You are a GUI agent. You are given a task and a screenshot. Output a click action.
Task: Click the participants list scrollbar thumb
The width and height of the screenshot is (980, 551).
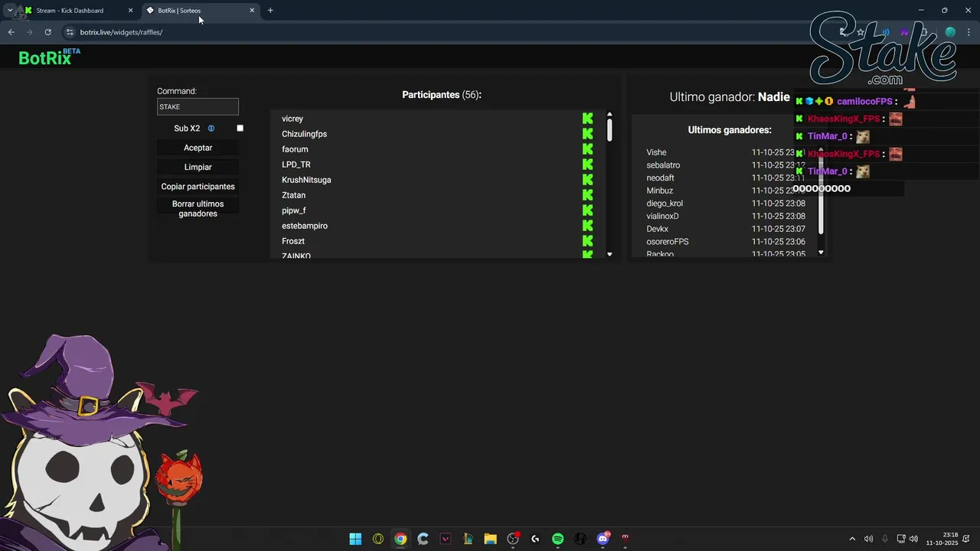pos(609,129)
